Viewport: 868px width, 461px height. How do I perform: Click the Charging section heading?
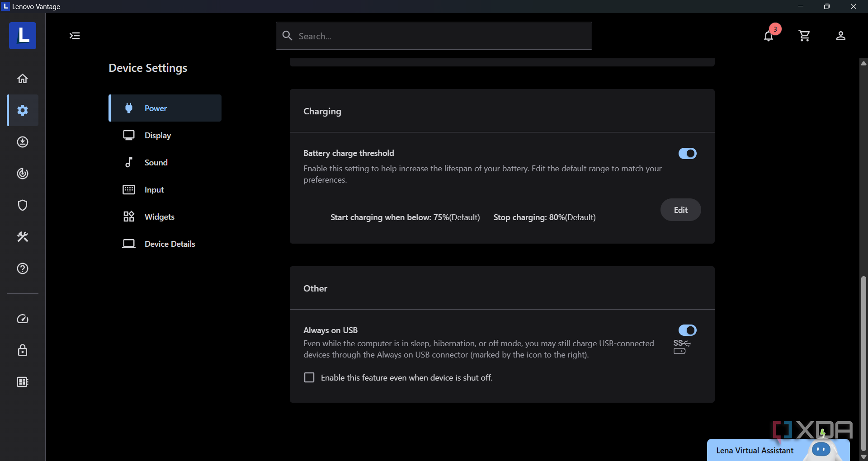[x=322, y=111]
